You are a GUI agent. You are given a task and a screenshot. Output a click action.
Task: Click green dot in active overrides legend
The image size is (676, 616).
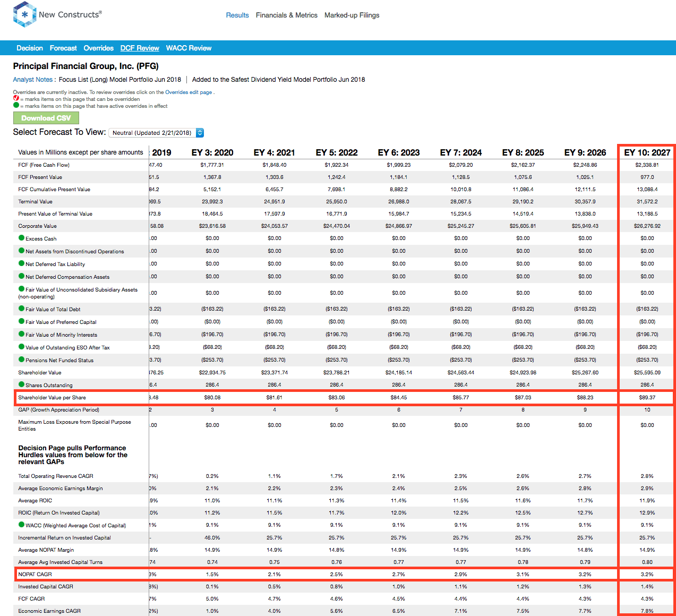point(16,105)
